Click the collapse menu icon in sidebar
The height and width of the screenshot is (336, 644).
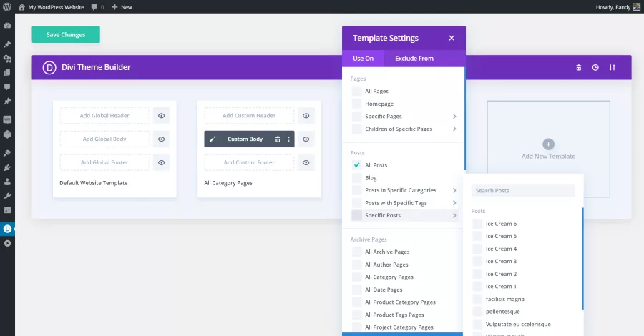point(7,243)
